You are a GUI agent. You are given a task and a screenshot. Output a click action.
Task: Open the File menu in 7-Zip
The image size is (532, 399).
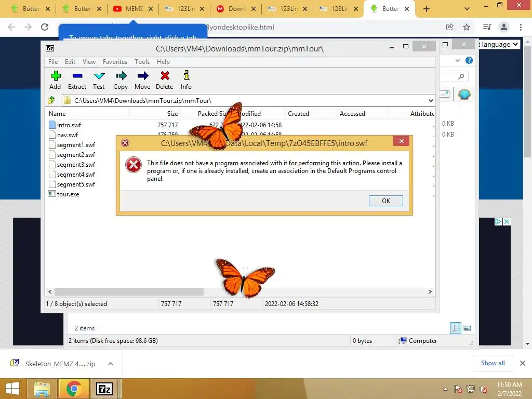[x=53, y=62]
